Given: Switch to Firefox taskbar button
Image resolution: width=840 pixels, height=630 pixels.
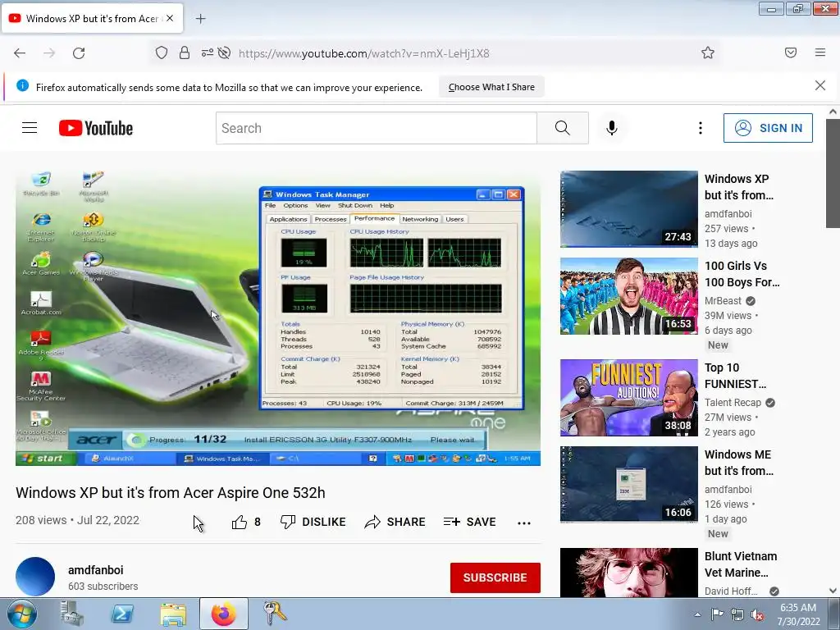Looking at the screenshot, I should 224,614.
